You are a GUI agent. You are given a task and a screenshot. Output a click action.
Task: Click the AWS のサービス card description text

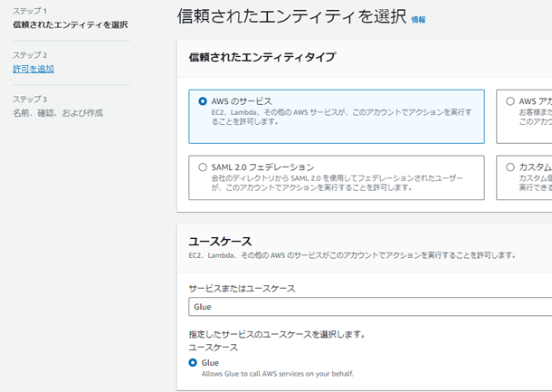click(341, 117)
